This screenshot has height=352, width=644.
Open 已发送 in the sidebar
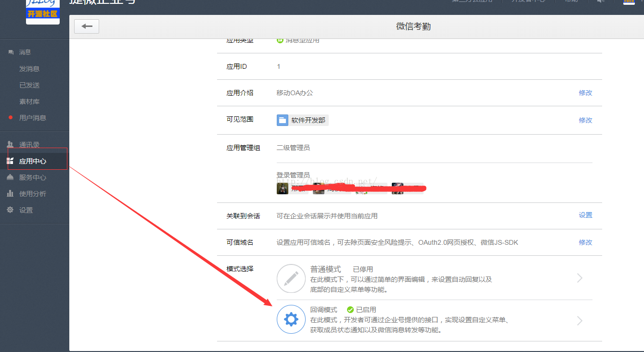(29, 85)
